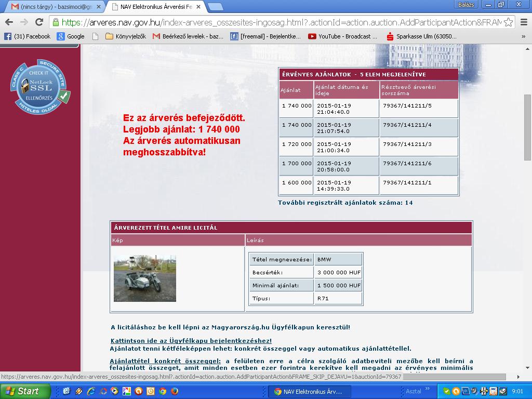Open the Chrome hamburger menu

522,22
